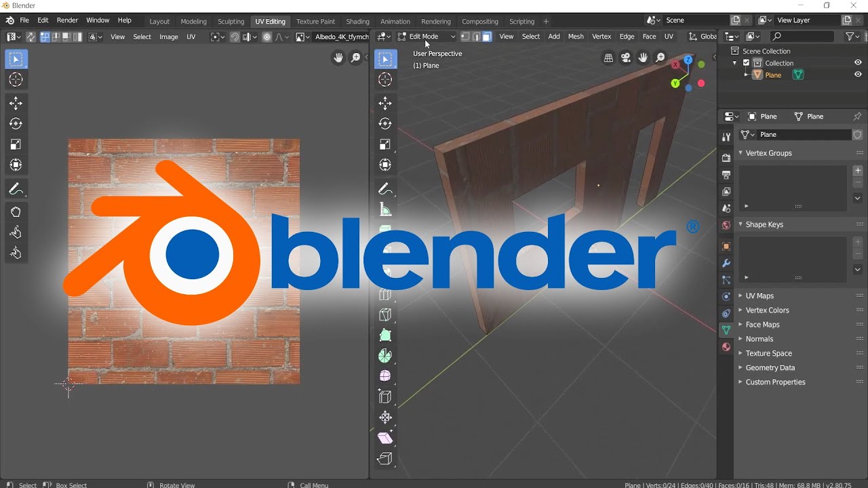868x488 pixels.
Task: Open the Edit Mode dropdown
Action: click(x=427, y=37)
